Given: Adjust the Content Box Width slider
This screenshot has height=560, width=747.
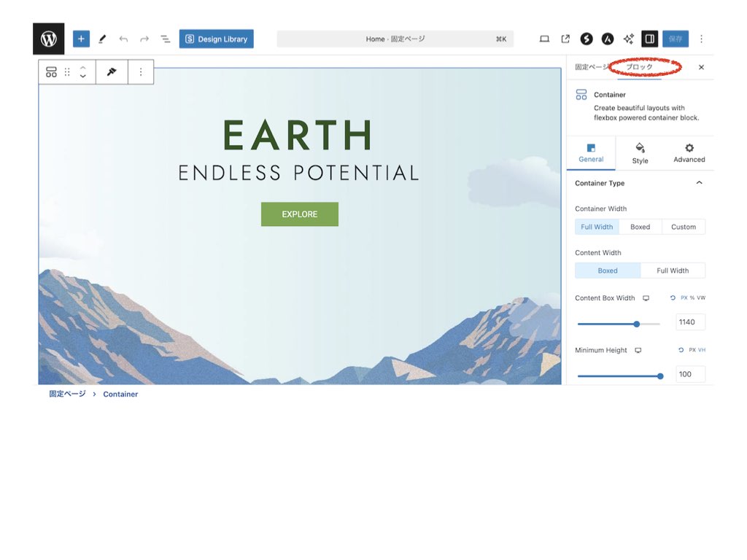Looking at the screenshot, I should [x=636, y=324].
